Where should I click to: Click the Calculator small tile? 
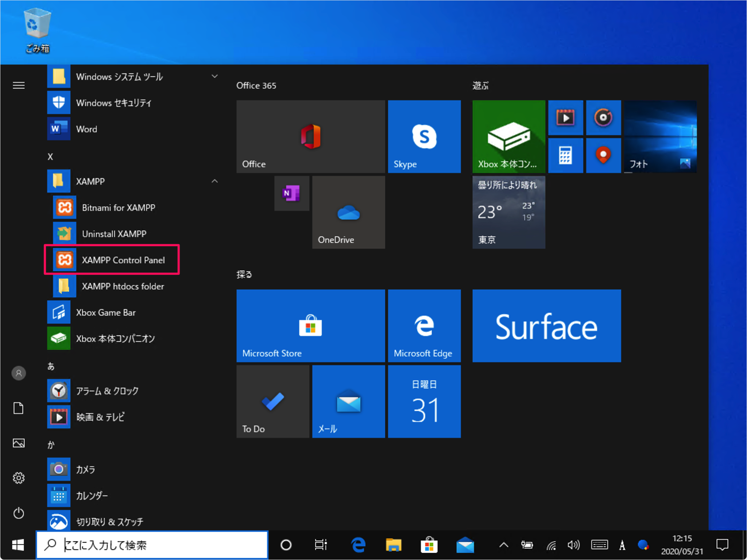click(565, 155)
